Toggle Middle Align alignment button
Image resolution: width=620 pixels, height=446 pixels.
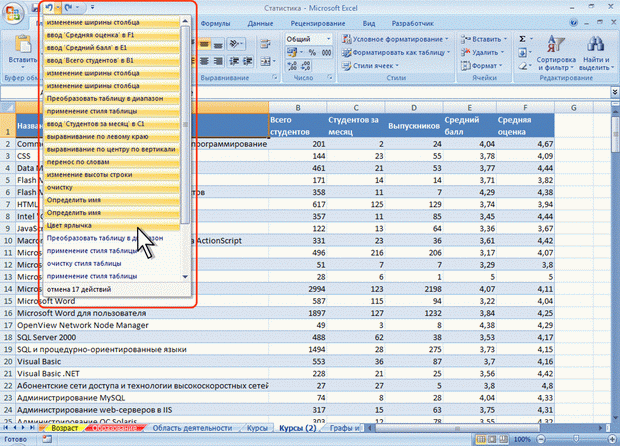[204, 44]
